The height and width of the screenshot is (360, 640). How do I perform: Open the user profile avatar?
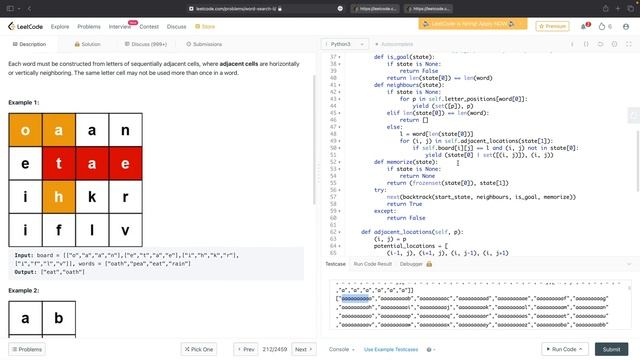click(x=626, y=27)
